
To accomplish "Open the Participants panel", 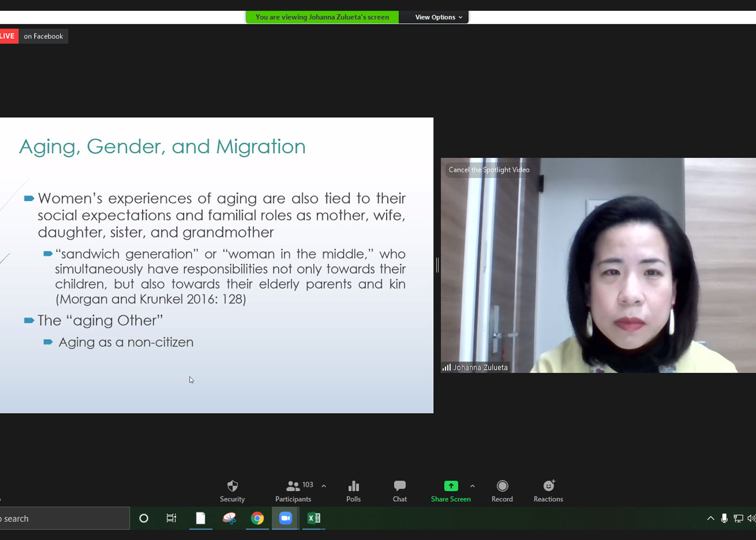I will (293, 491).
